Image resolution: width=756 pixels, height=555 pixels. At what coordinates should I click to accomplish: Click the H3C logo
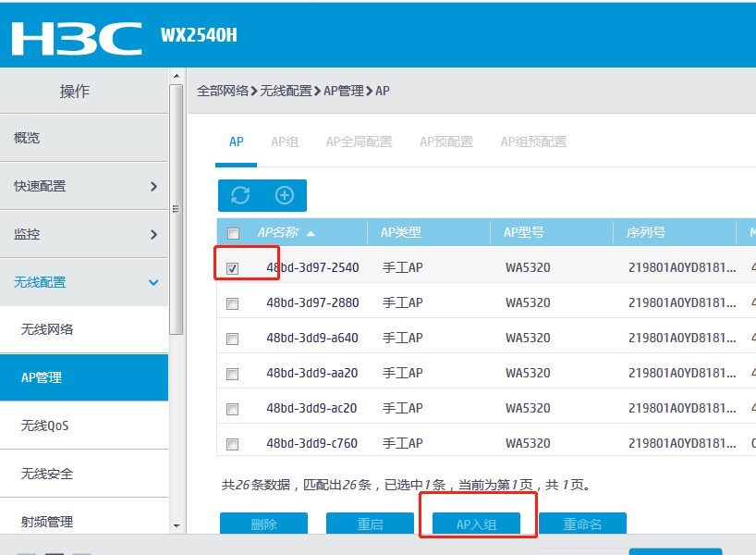(x=77, y=39)
